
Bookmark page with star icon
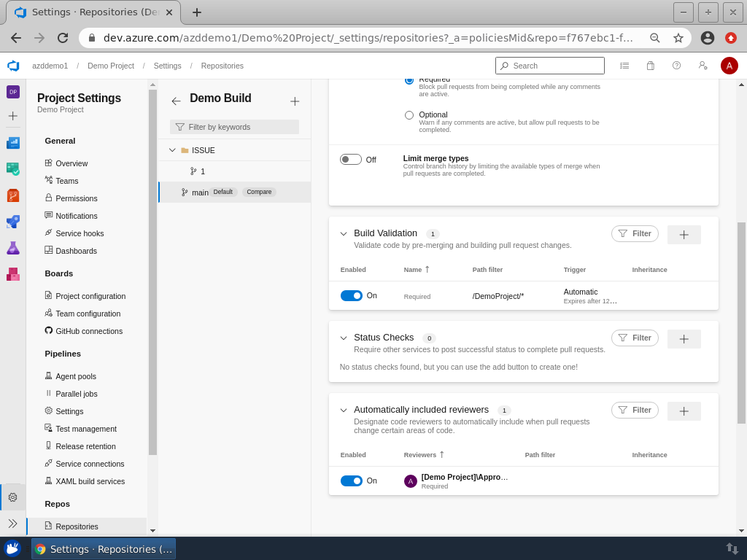(678, 38)
